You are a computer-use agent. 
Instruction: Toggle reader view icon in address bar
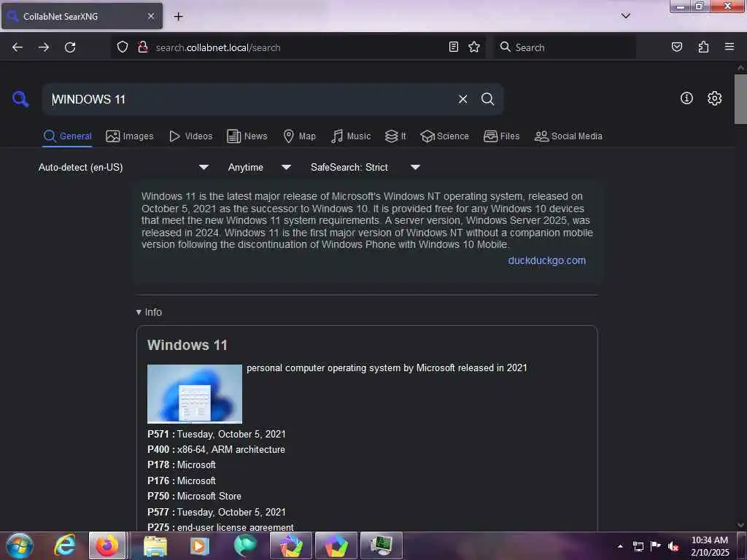(x=454, y=47)
